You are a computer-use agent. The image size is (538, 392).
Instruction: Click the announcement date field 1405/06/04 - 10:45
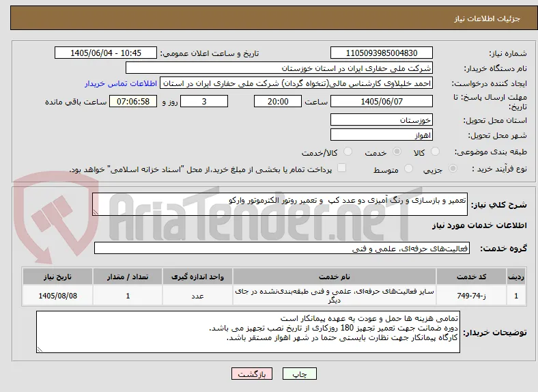point(106,53)
